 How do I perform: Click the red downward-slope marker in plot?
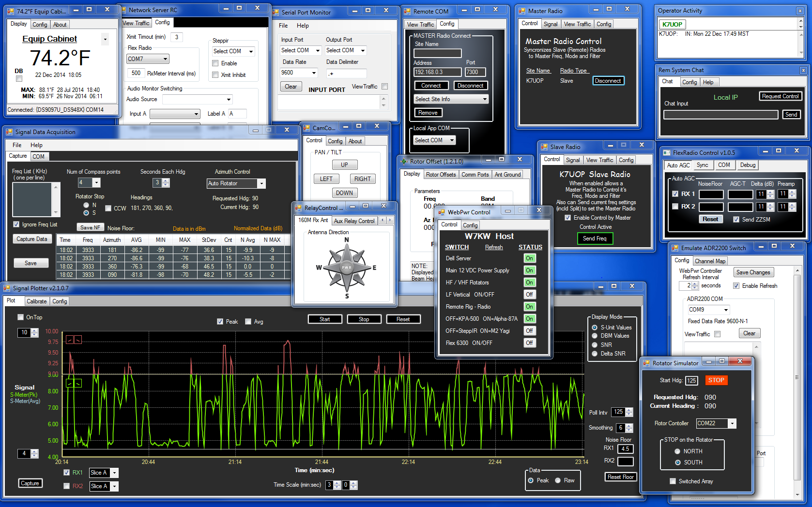[78, 340]
